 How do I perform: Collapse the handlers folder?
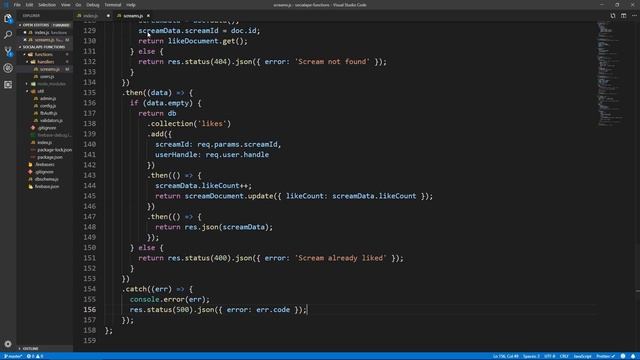[x=45, y=62]
